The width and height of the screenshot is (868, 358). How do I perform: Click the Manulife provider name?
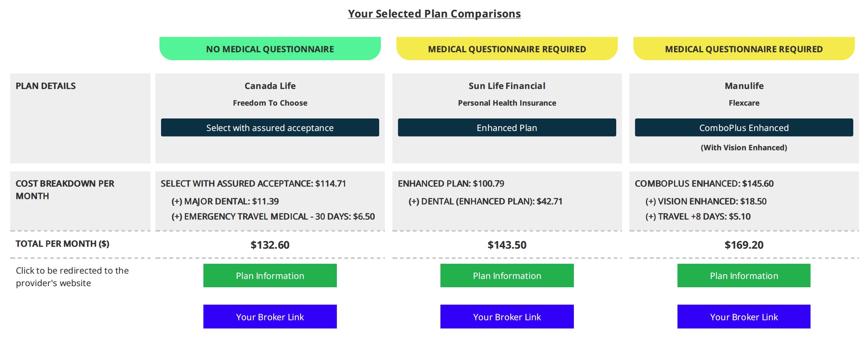click(744, 86)
